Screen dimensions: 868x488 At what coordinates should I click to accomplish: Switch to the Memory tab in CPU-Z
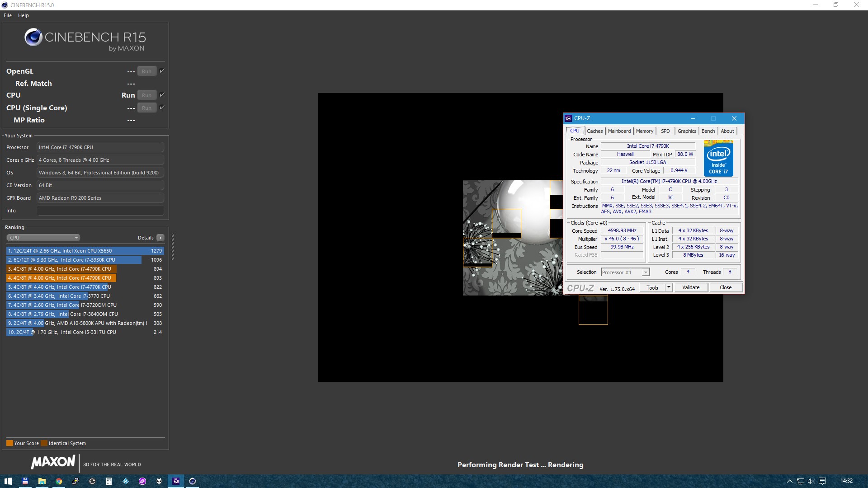pyautogui.click(x=644, y=131)
